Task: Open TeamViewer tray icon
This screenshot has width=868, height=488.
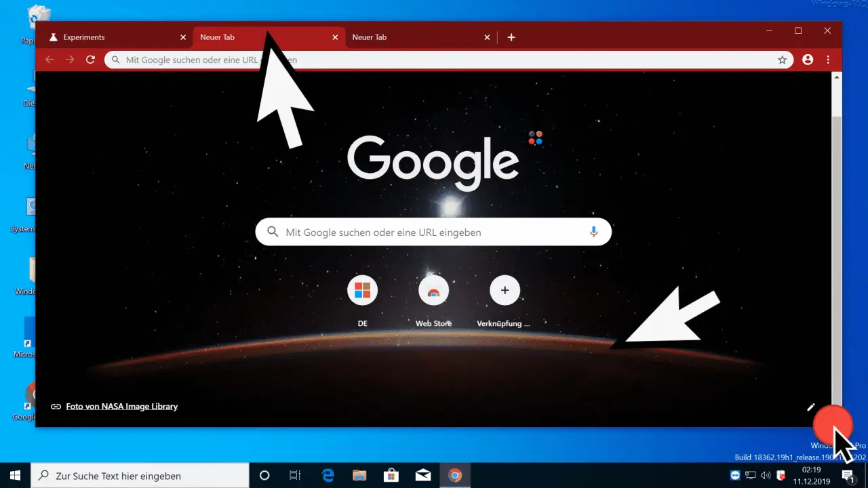Action: pos(736,476)
